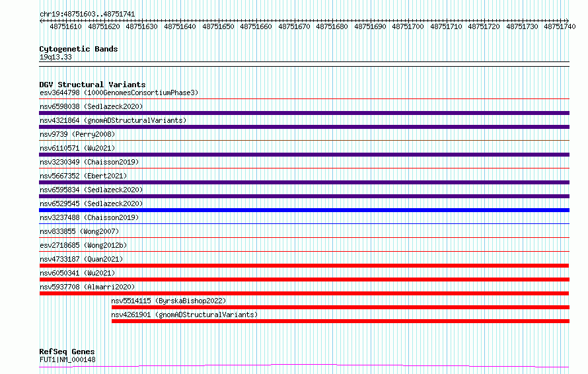Click nsv6595834 Sedlazeck2020 variant label
Viewport: 588px width, 374px height.
(x=91, y=190)
